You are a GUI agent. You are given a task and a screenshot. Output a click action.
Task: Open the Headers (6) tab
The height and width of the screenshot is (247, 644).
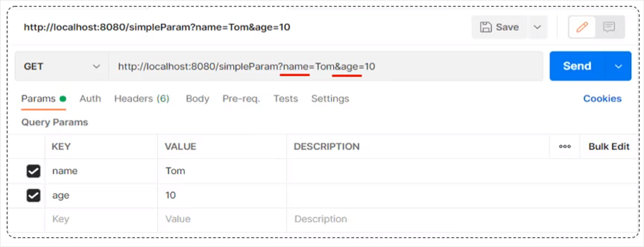point(142,98)
